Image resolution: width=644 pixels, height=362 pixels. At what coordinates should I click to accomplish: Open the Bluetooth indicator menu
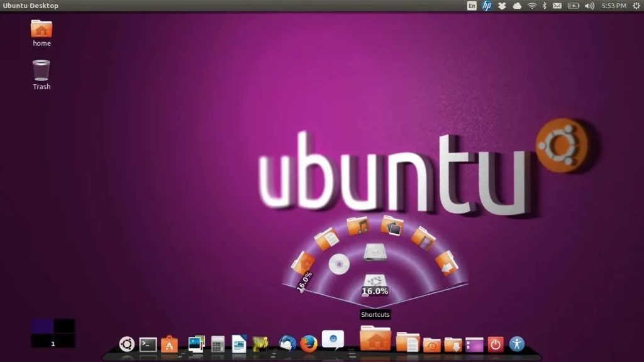(545, 6)
